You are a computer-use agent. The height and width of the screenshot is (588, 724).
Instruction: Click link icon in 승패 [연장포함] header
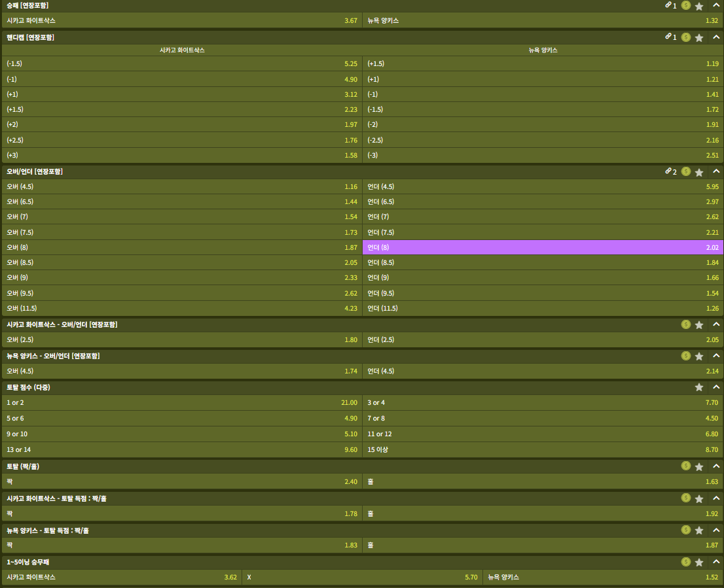668,5
